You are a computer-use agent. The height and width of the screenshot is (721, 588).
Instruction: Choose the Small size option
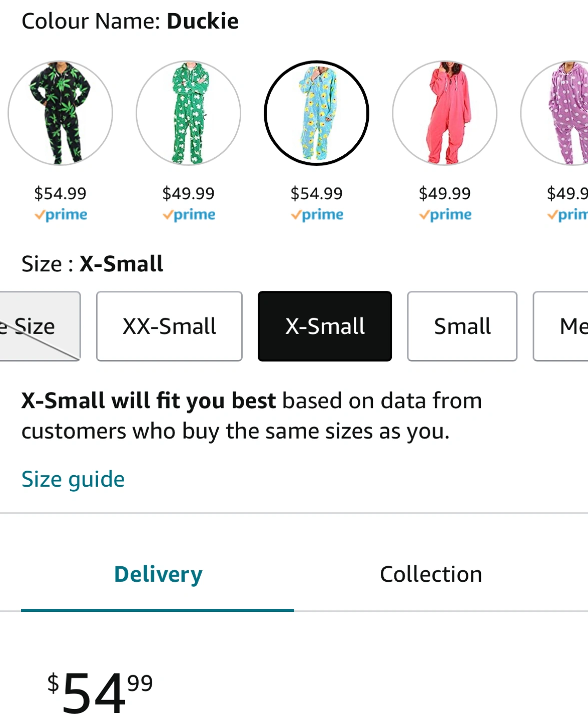462,326
